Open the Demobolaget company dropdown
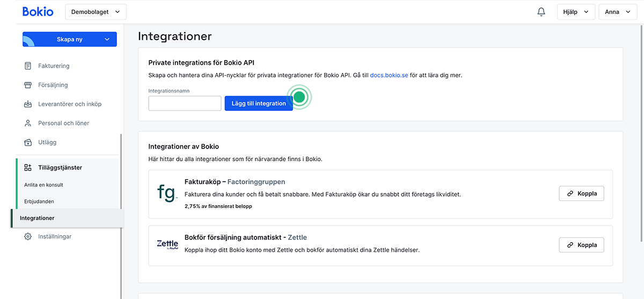 [x=96, y=12]
